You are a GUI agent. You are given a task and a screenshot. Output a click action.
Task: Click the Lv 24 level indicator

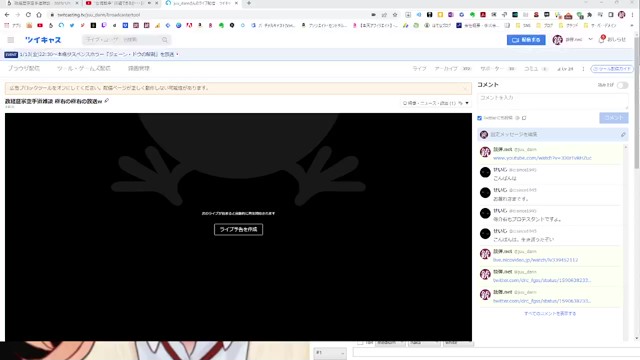point(565,69)
